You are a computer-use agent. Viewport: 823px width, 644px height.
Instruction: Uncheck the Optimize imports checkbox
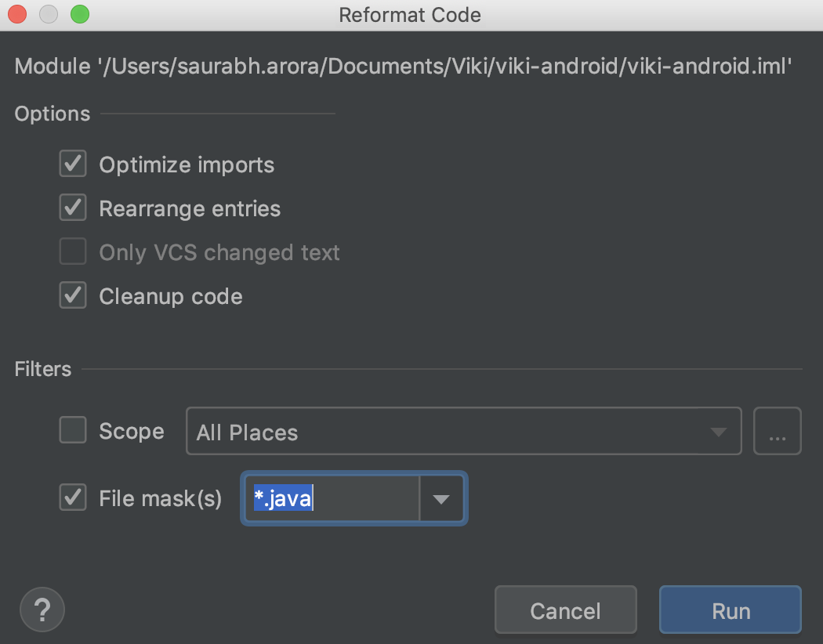click(72, 164)
